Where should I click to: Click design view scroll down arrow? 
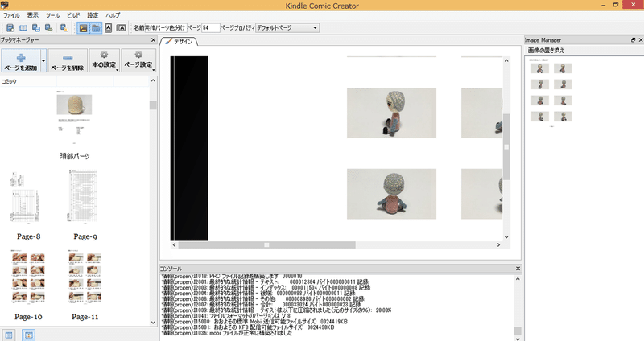click(x=506, y=236)
